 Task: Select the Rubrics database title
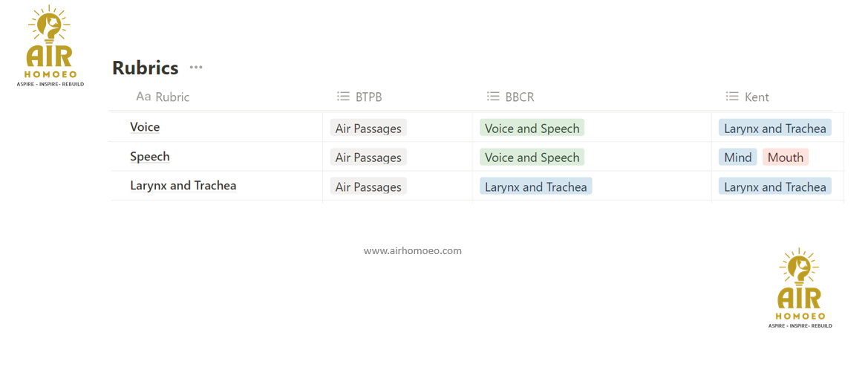(x=146, y=68)
